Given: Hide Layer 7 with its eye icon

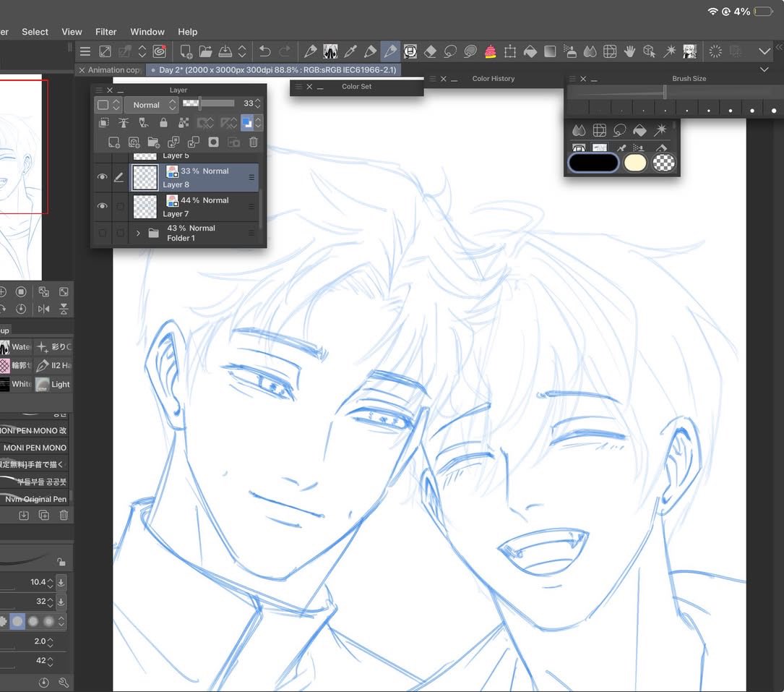Looking at the screenshot, I should (102, 205).
